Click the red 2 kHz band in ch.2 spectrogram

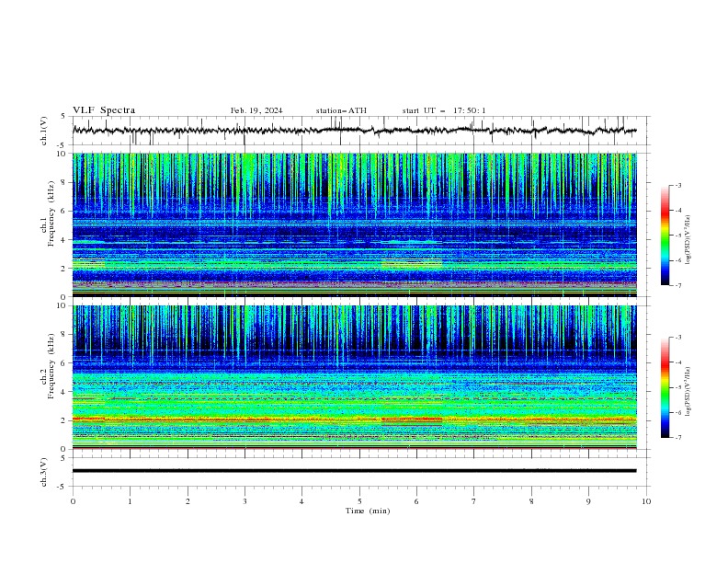pos(355,419)
